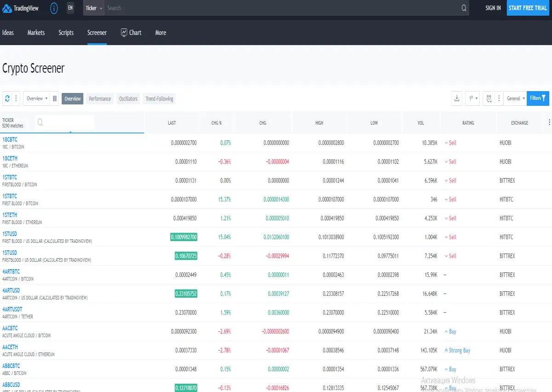Click the export download icon
The height and width of the screenshot is (392, 552).
pos(457,98)
